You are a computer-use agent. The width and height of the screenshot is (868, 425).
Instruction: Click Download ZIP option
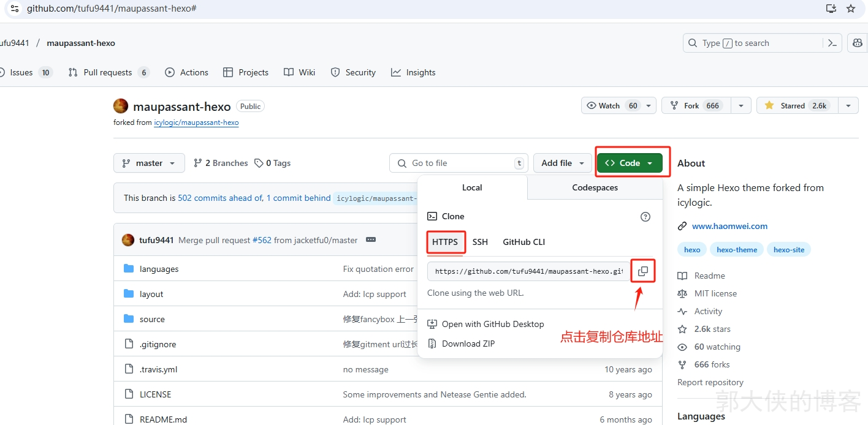[461, 344]
